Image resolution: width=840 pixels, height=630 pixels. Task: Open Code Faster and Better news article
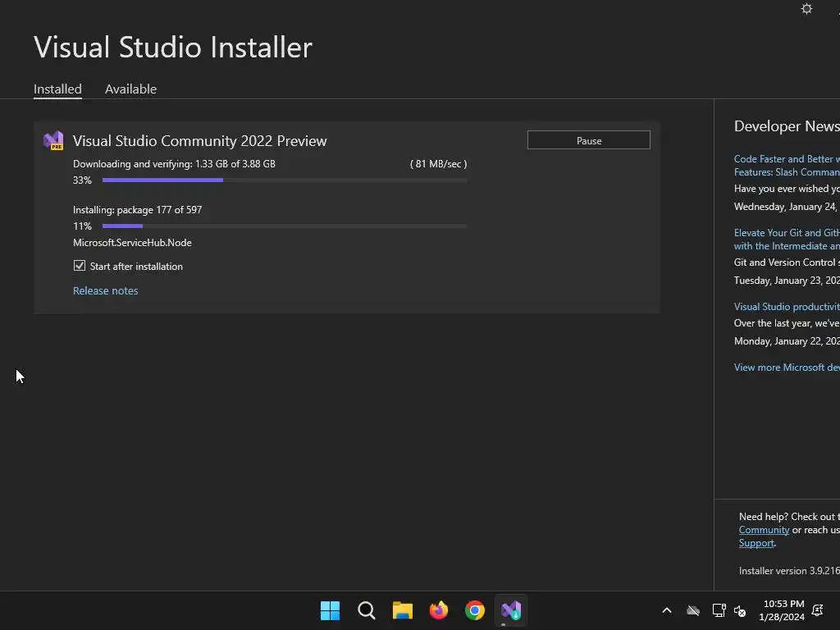coord(787,166)
